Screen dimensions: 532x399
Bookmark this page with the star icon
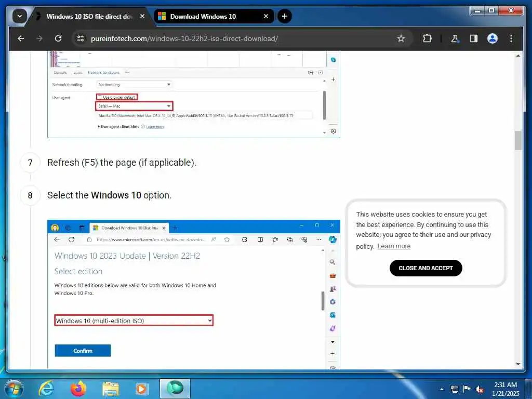401,38
